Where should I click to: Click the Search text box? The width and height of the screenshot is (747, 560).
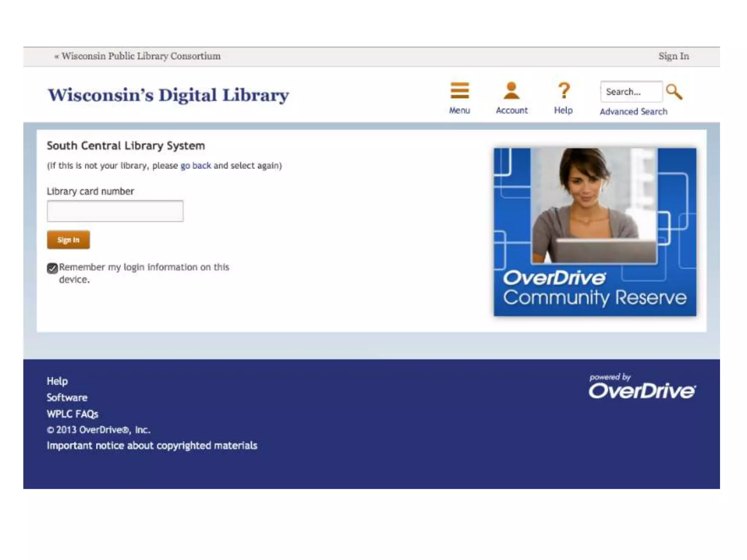631,92
